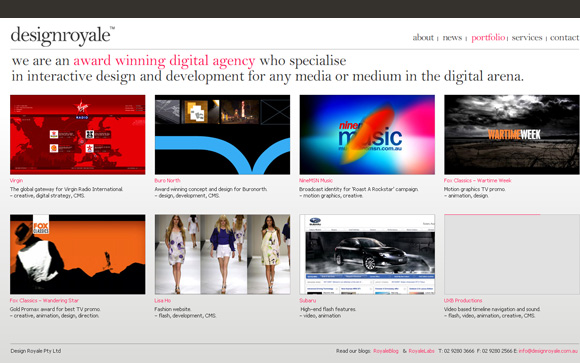Open the blank UXB Productions thumbnail
The width and height of the screenshot is (580, 363).
pos(512,255)
